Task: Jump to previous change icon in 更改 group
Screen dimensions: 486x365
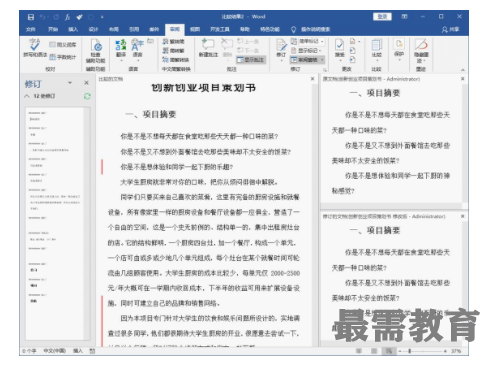Action: tap(352, 51)
